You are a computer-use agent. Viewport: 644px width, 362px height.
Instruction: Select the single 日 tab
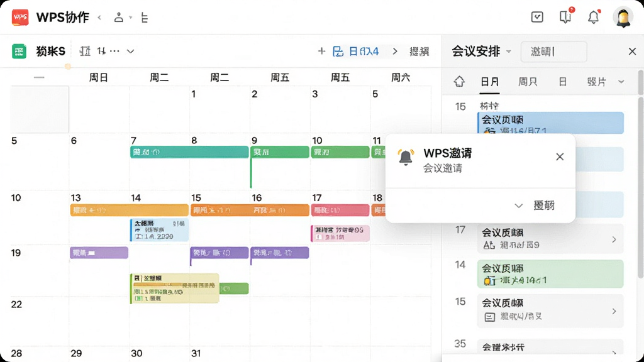pos(563,82)
